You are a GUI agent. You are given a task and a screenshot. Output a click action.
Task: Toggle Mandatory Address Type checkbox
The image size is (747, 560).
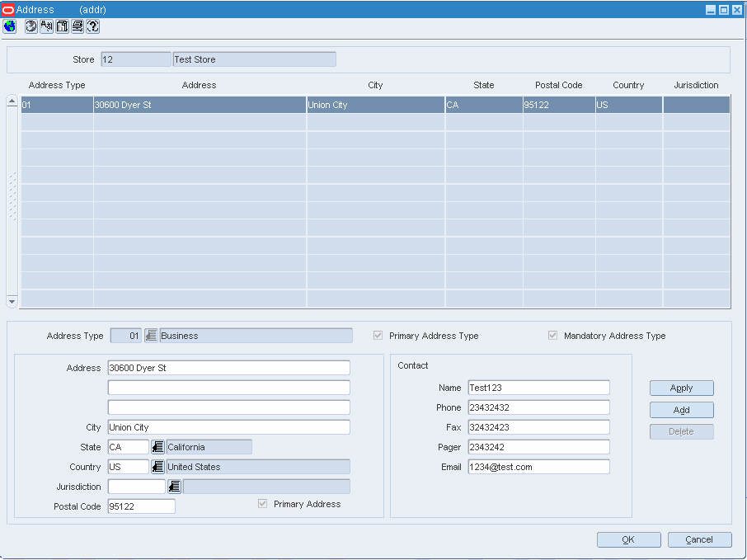(x=552, y=336)
